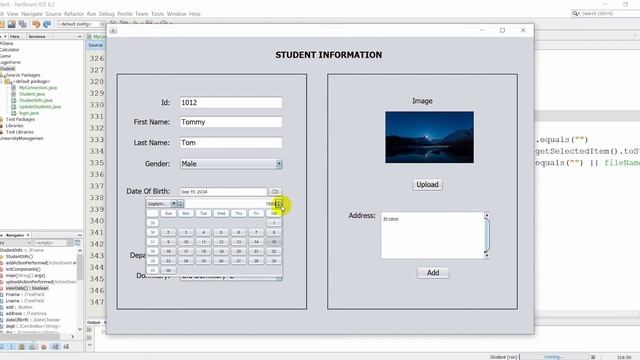Click the Address text area
Viewport: 640px width, 360px height.
click(x=432, y=235)
